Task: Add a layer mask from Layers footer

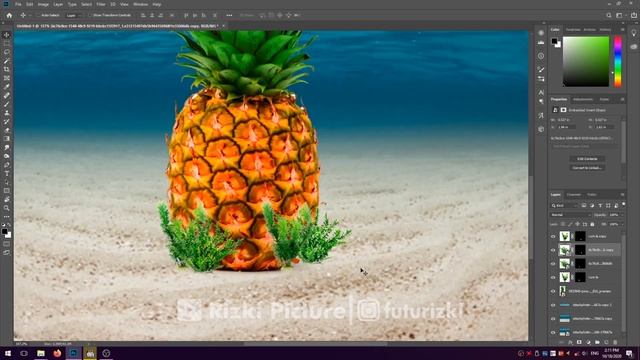Action: (579, 342)
